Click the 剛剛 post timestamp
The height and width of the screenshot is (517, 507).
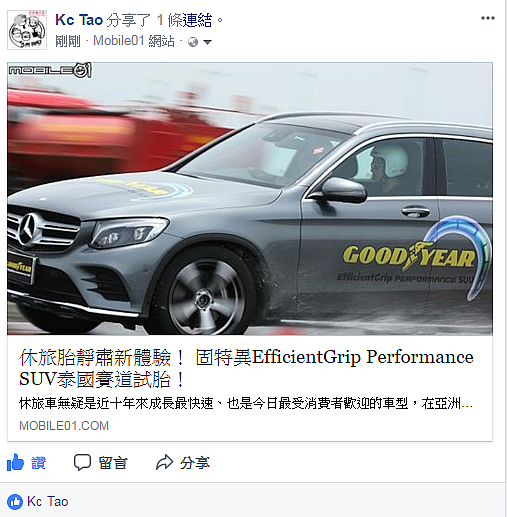tap(68, 41)
